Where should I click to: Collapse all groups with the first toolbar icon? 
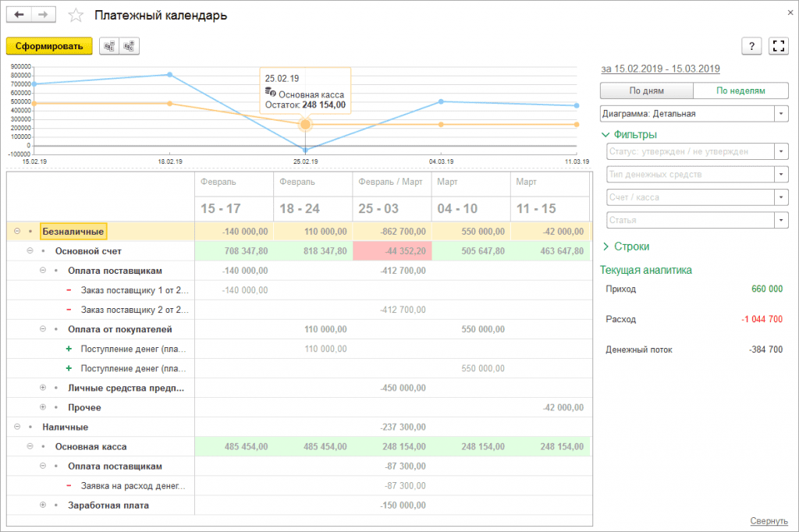109,46
